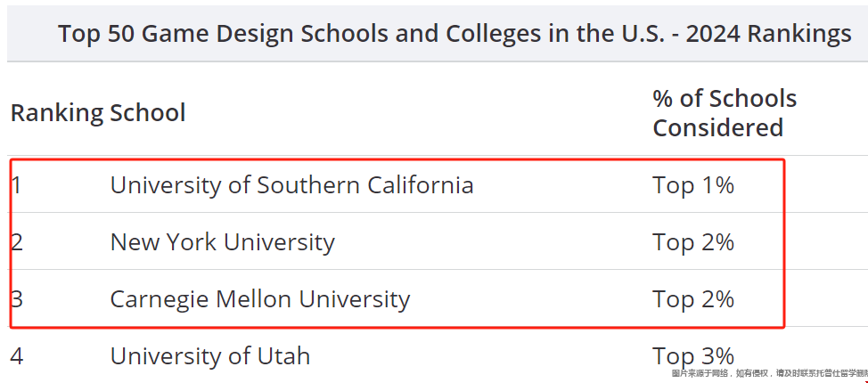Click the table title '2024 Rankings' heading
This screenshot has height=383, width=868.
coord(768,34)
